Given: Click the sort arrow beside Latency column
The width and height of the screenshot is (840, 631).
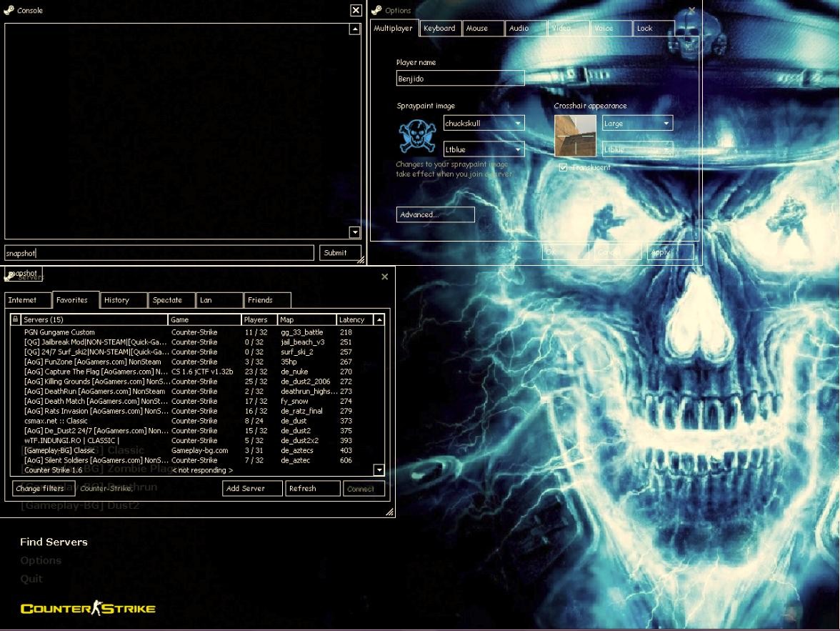Looking at the screenshot, I should pyautogui.click(x=378, y=319).
